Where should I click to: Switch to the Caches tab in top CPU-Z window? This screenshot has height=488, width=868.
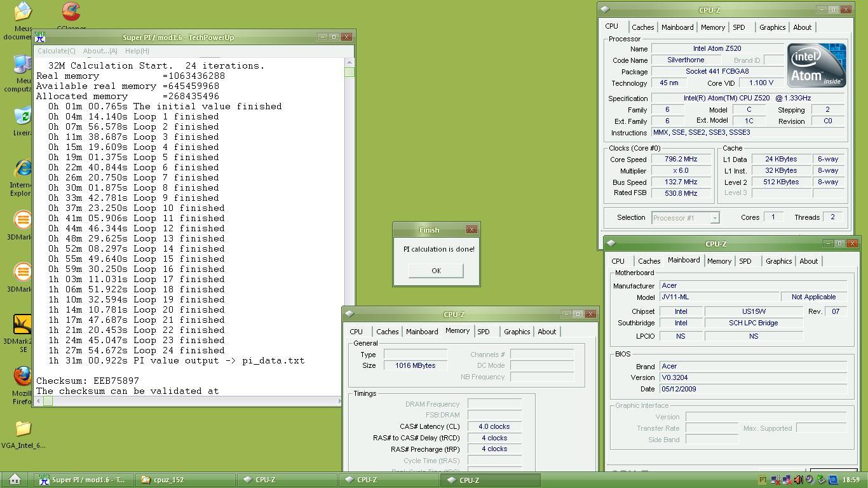[x=642, y=27]
